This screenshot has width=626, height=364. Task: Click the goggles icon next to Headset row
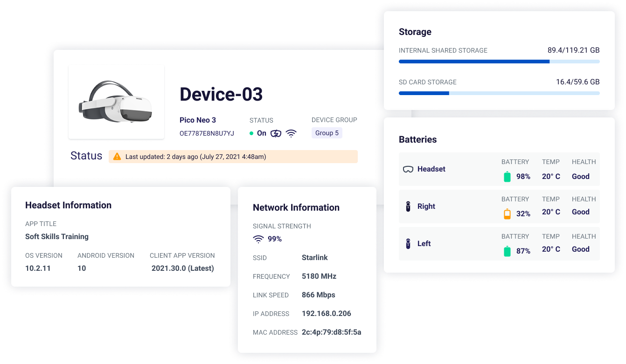408,169
